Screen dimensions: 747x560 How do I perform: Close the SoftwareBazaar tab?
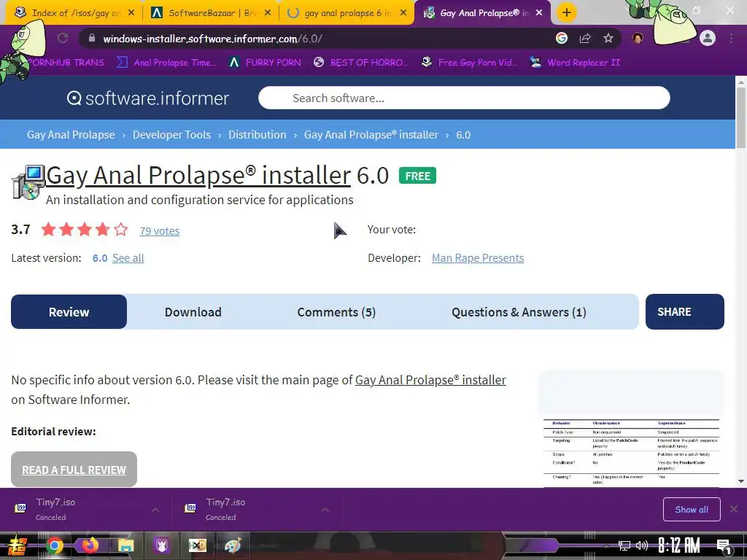(268, 13)
